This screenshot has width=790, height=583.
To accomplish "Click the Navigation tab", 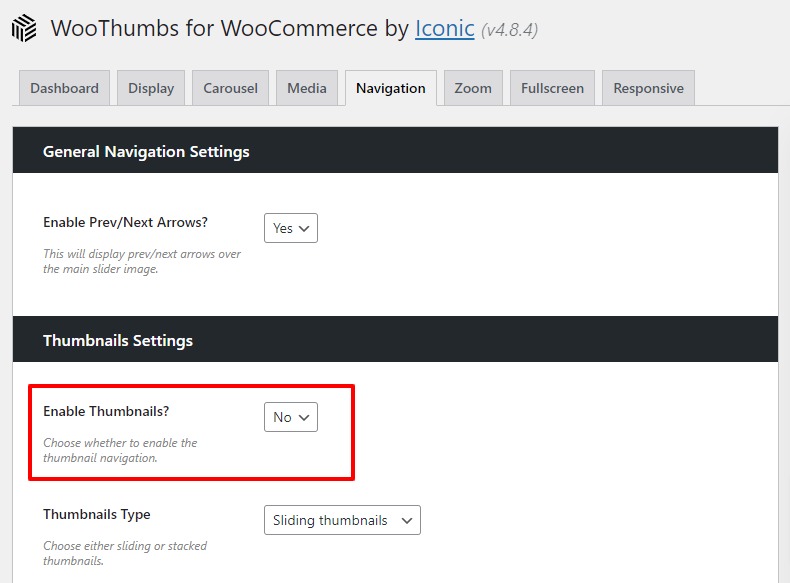I will tap(390, 88).
